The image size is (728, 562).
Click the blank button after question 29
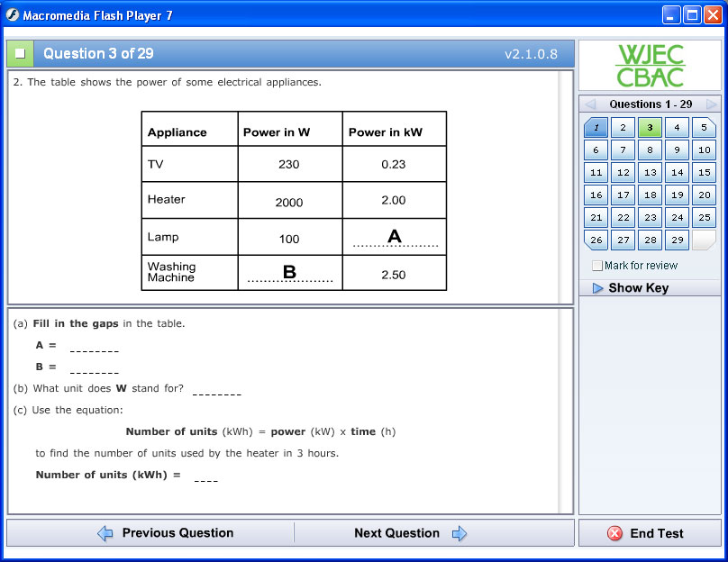tap(704, 240)
